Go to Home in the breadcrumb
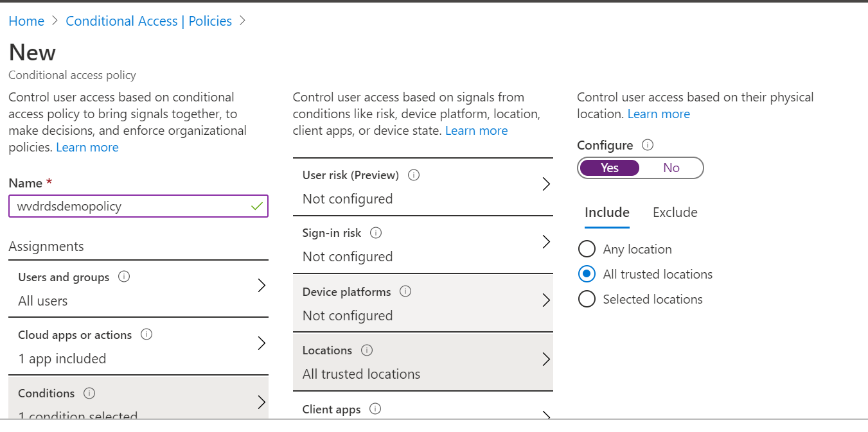868x432 pixels. click(x=26, y=21)
